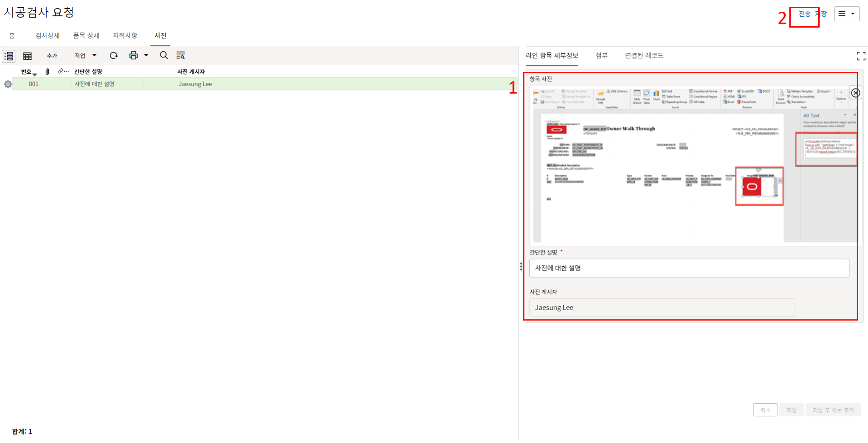Image resolution: width=868 pixels, height=443 pixels.
Task: Open search with the magnifier icon
Action: tap(164, 56)
